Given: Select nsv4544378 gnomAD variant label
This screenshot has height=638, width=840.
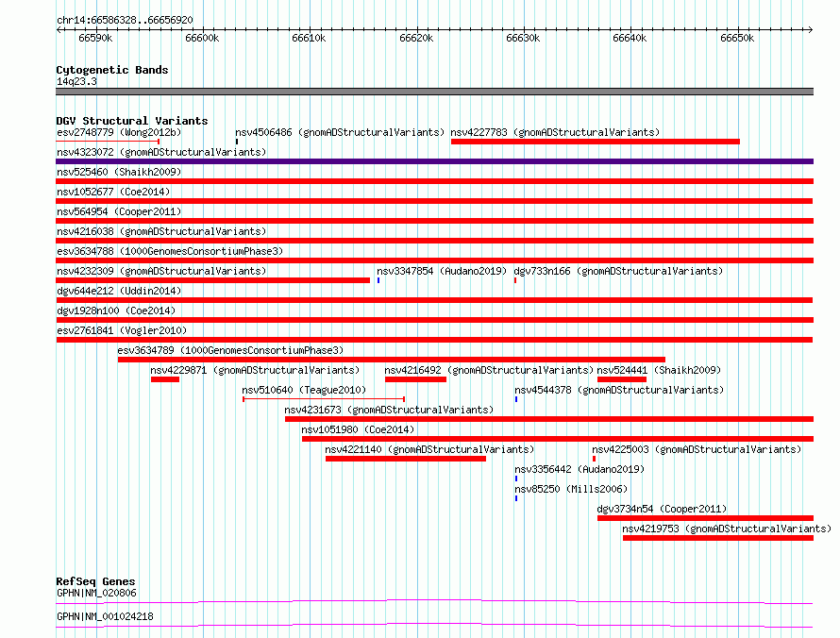Looking at the screenshot, I should (x=619, y=390).
